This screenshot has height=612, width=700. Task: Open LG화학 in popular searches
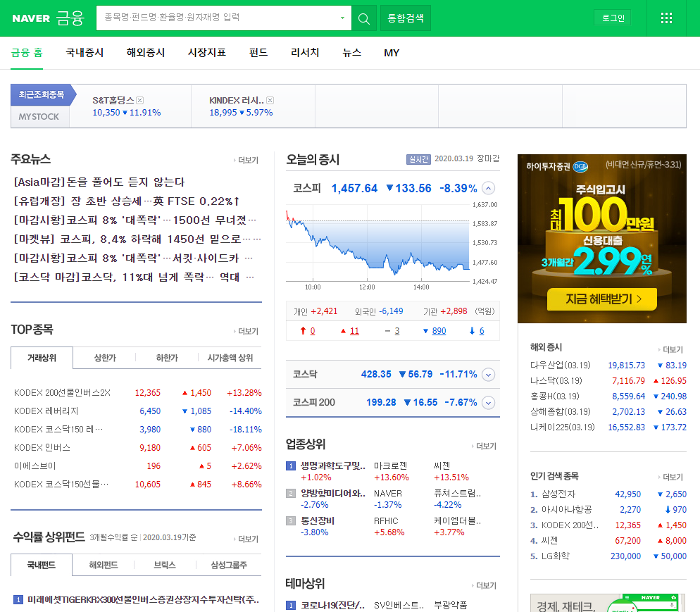(556, 556)
